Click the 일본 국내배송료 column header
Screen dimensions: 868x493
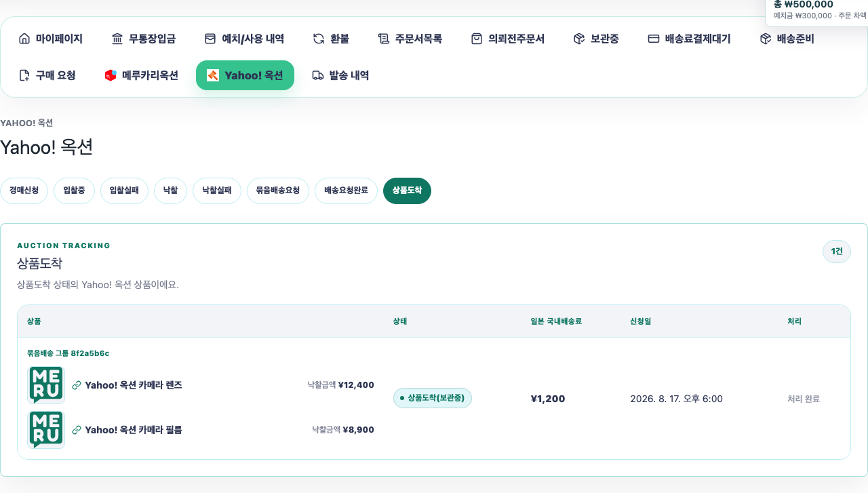pos(556,321)
